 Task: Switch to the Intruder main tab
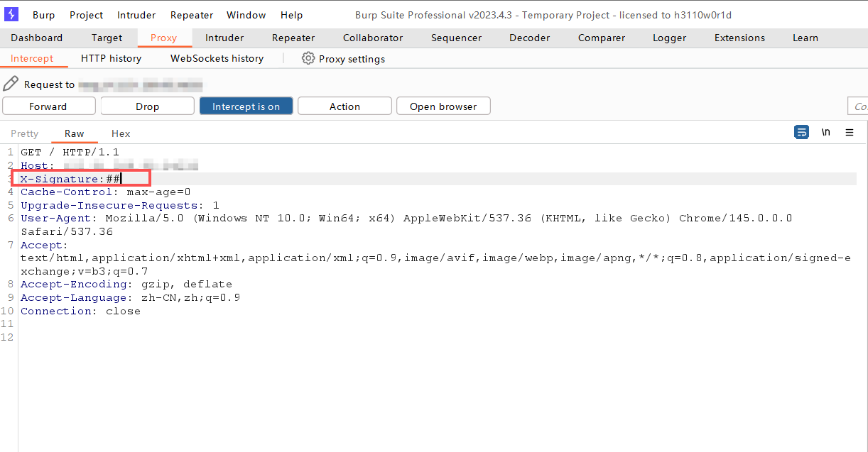point(224,38)
